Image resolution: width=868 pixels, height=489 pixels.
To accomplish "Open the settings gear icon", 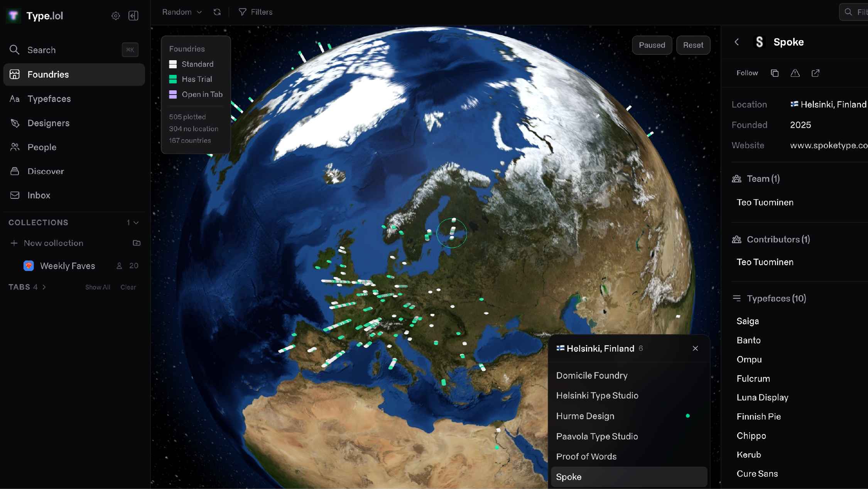I will click(x=116, y=16).
